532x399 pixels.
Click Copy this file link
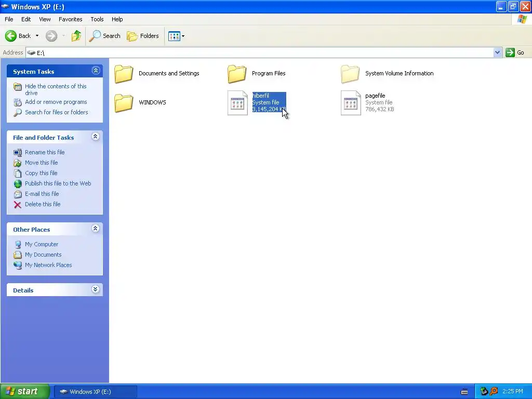tap(41, 173)
